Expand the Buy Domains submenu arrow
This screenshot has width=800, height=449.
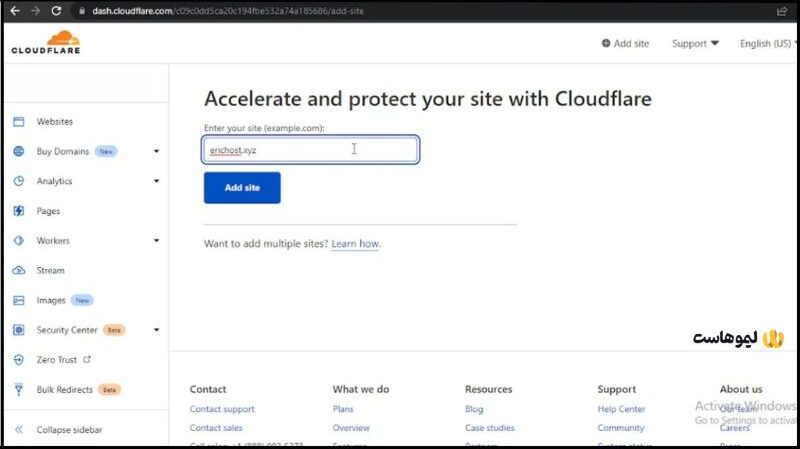tap(156, 151)
